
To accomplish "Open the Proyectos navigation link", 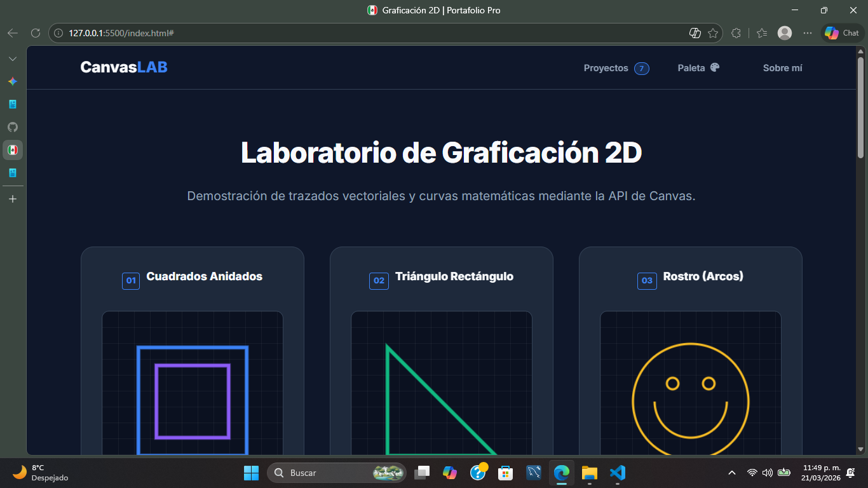I will 607,68.
